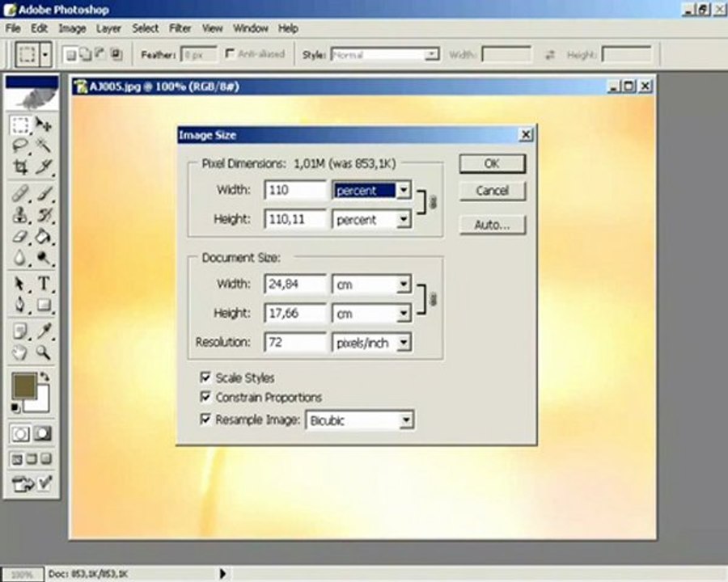Select the Clone Stamp tool

coord(20,215)
